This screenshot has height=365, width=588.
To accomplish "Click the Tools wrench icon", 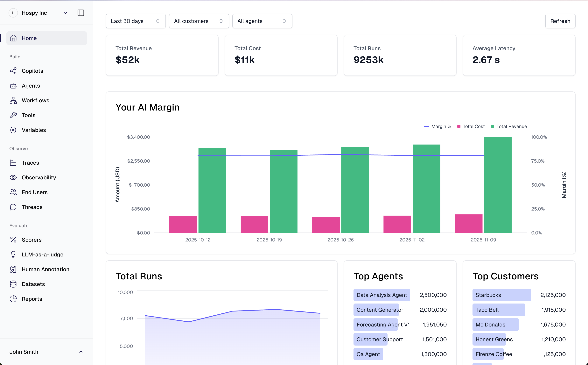I will tap(13, 115).
